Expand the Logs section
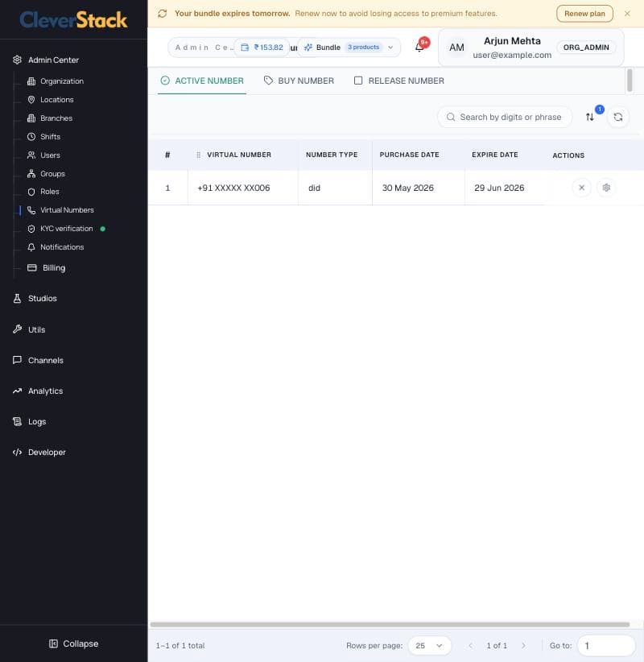Screen dimensions: 644x662 29,421
